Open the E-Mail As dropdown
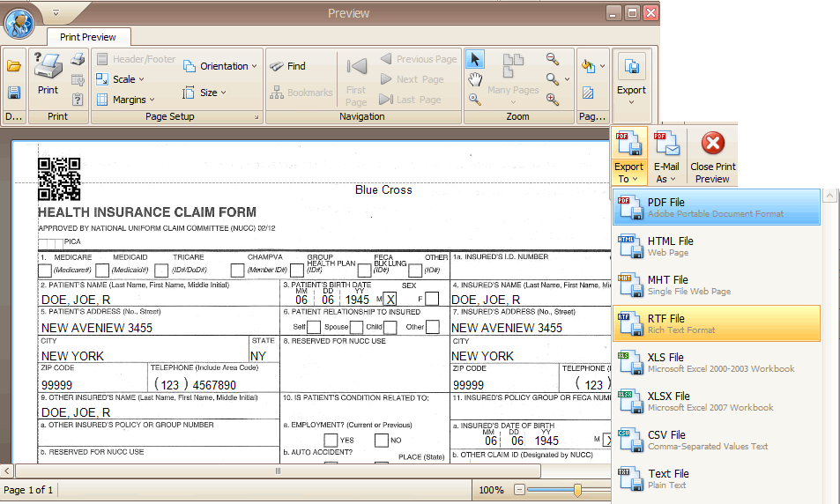The image size is (840, 504). (x=666, y=156)
